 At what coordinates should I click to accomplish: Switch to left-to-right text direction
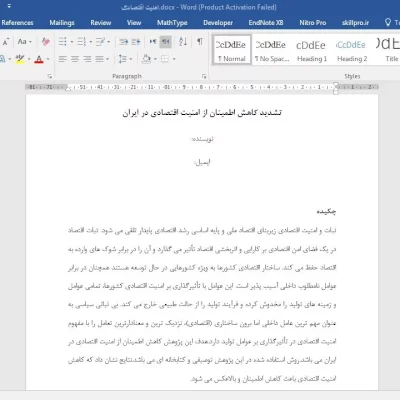pyautogui.click(x=153, y=42)
